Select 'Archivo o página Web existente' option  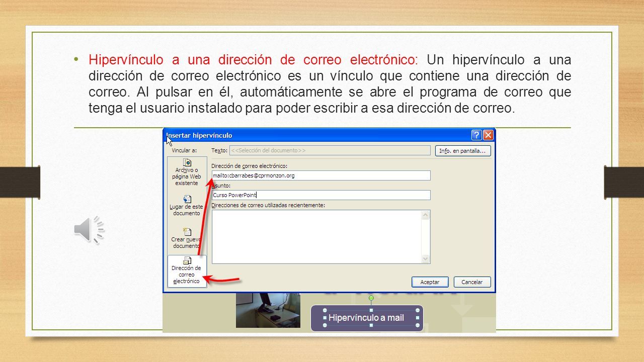click(x=187, y=172)
